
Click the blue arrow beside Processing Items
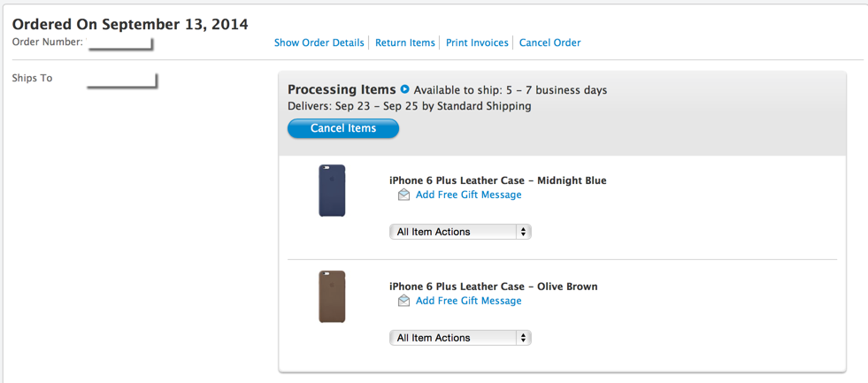coord(405,89)
